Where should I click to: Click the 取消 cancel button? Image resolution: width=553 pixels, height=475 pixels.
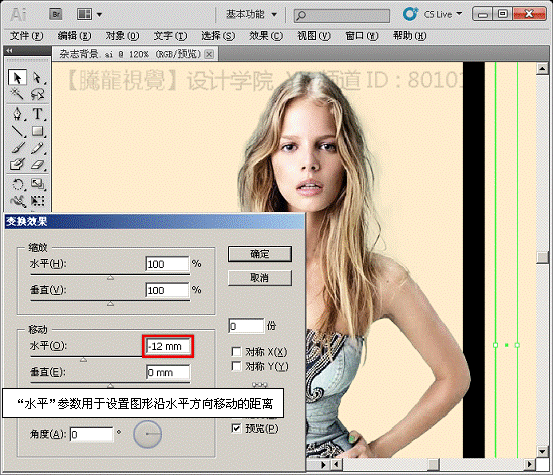pyautogui.click(x=260, y=278)
